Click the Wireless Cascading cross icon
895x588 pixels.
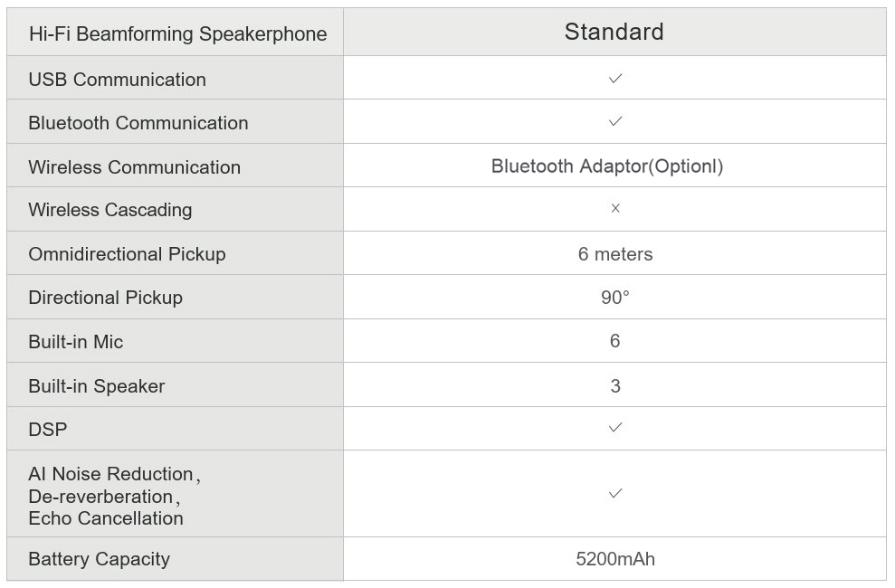614,209
